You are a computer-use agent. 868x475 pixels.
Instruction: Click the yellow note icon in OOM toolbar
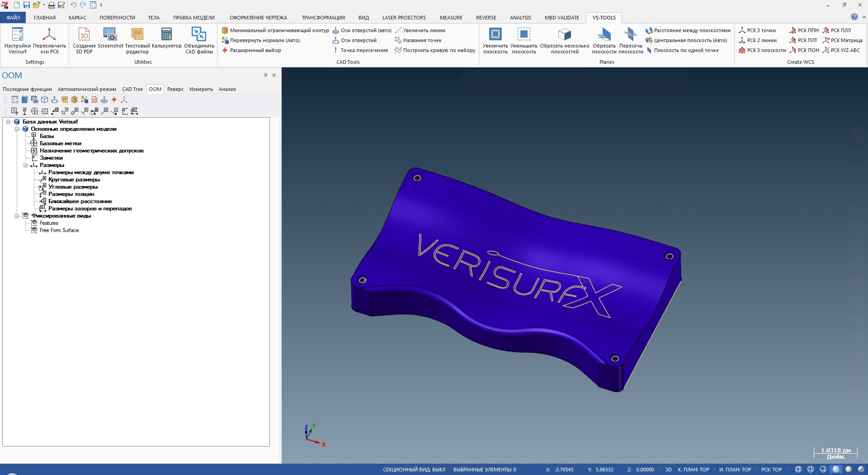coord(65,100)
